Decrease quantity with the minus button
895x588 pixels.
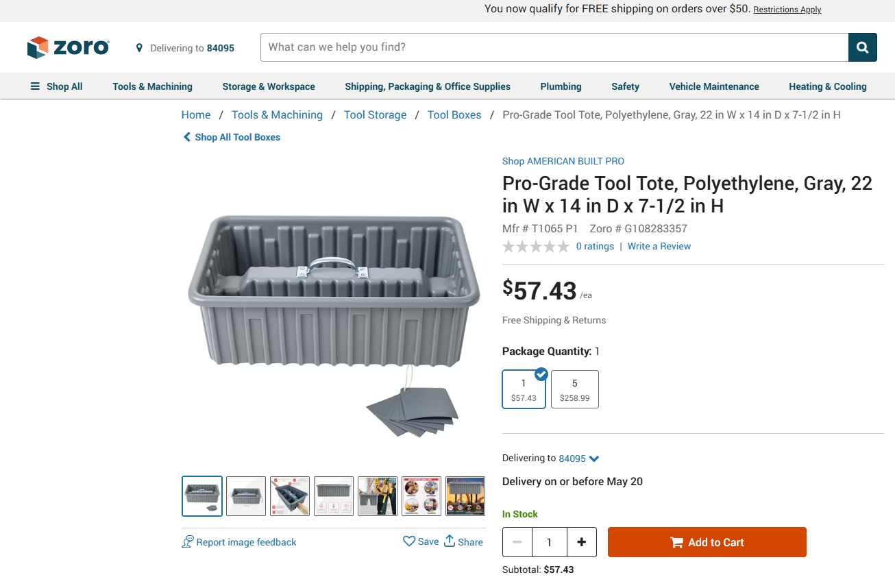[x=517, y=542]
